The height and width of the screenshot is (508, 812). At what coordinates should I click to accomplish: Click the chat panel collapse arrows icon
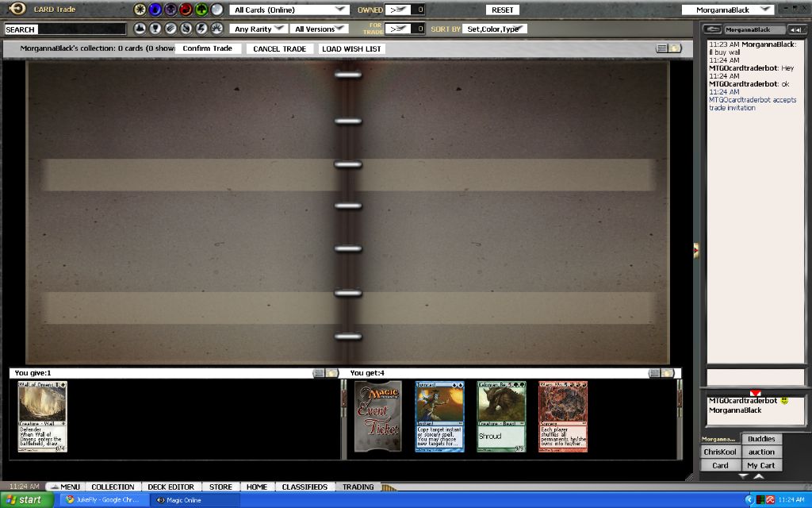coord(795,29)
